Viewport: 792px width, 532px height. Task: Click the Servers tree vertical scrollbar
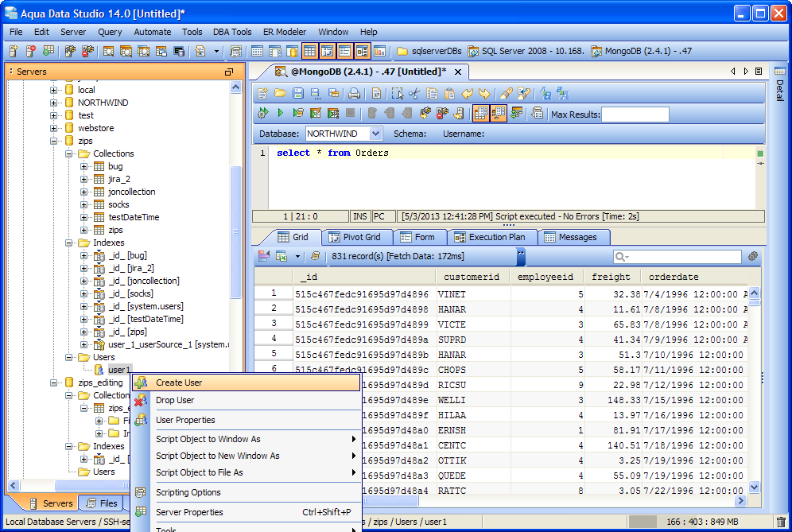coord(235,232)
